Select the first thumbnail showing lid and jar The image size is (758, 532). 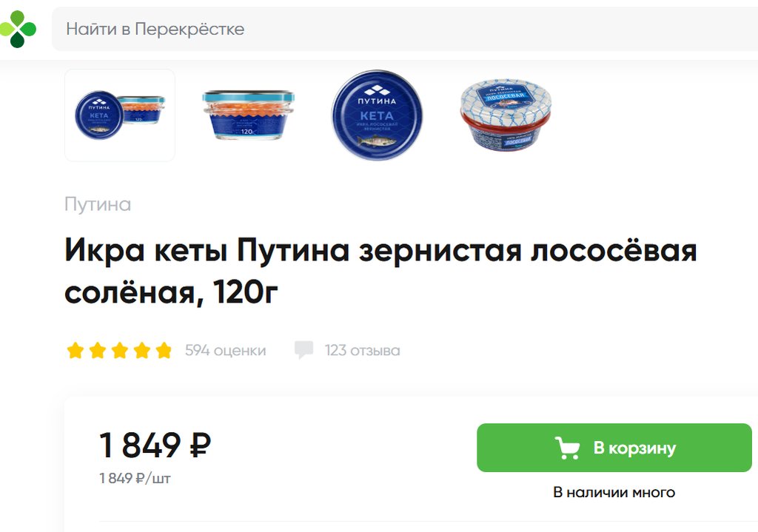[120, 115]
